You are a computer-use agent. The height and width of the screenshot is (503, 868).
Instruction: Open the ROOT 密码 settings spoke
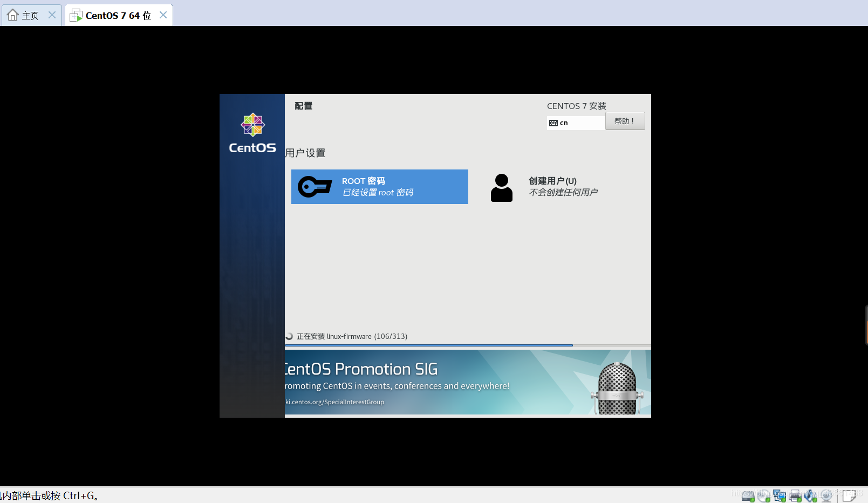[379, 187]
